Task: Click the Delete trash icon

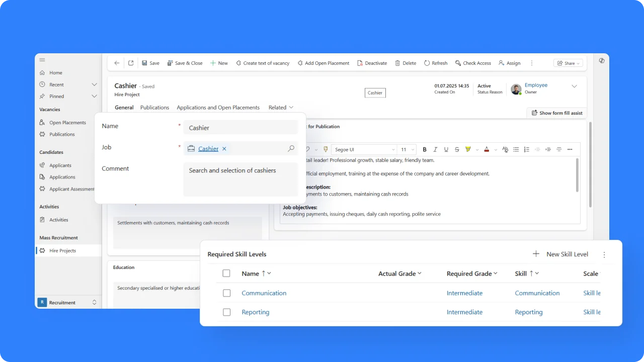Action: point(397,63)
